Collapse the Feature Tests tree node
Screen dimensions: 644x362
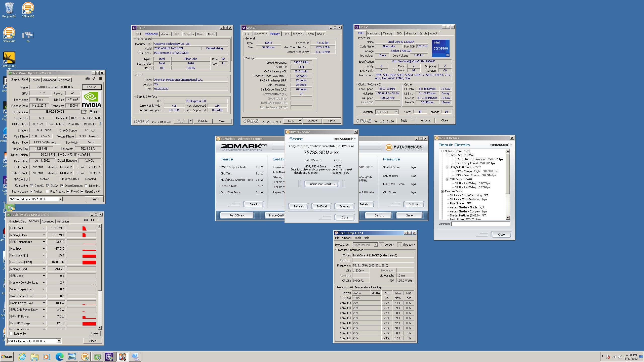442,191
